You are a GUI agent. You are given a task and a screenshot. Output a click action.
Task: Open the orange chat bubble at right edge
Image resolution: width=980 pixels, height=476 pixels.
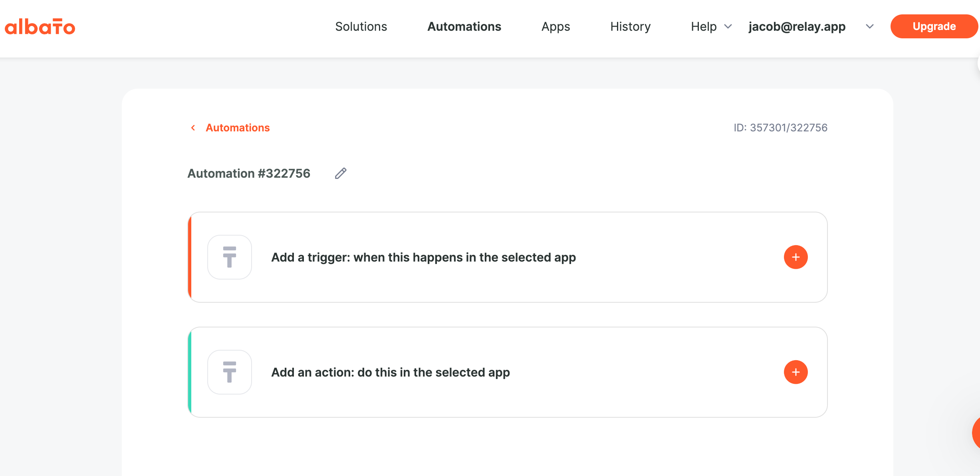(976, 433)
